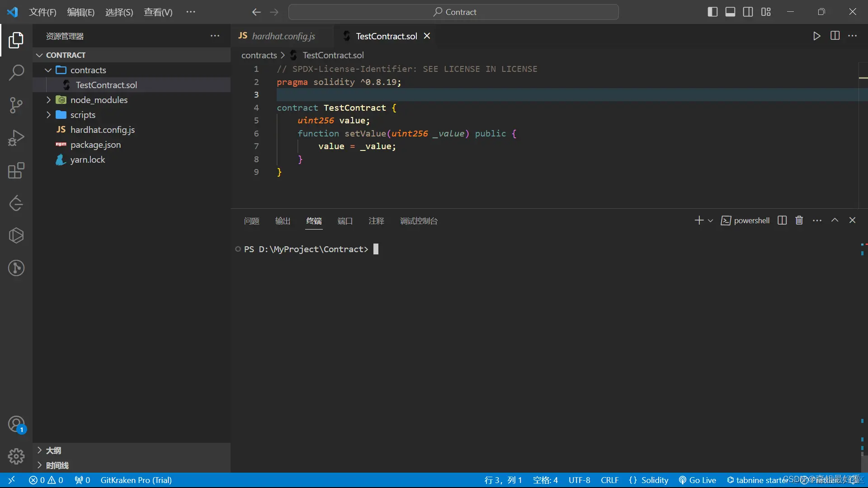Expand the scripts folder

point(83,115)
